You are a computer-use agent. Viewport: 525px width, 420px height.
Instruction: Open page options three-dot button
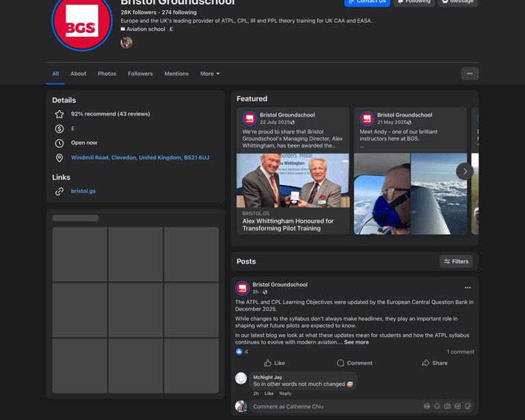pos(470,74)
